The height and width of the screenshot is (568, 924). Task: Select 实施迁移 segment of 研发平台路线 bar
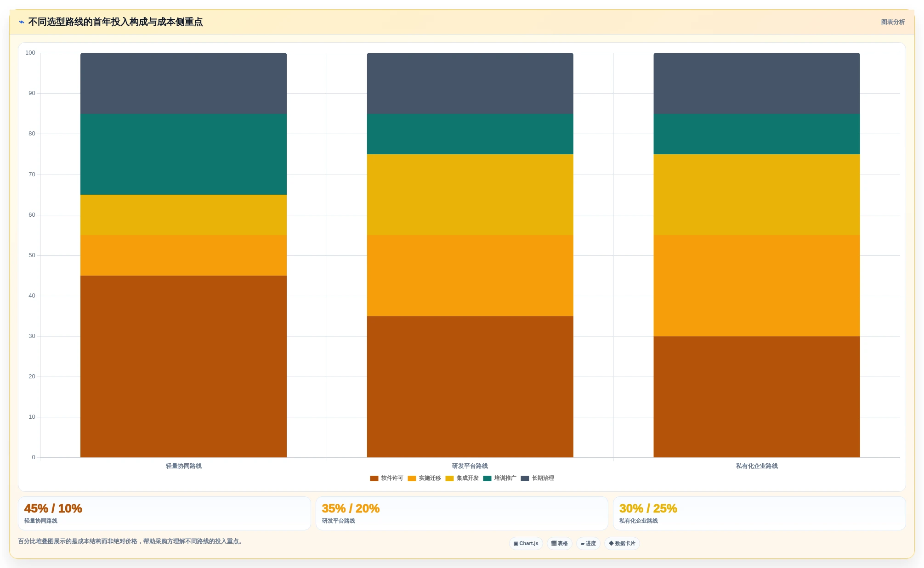[x=470, y=276]
